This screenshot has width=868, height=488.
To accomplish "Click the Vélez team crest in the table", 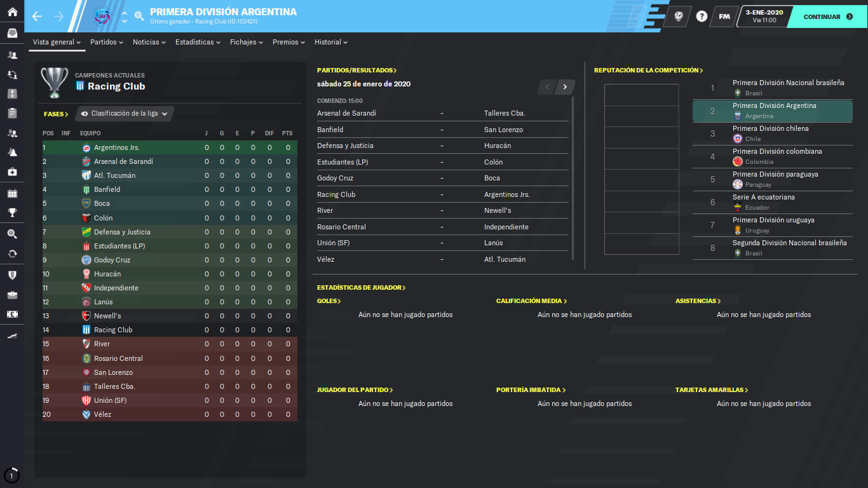I will pos(86,414).
